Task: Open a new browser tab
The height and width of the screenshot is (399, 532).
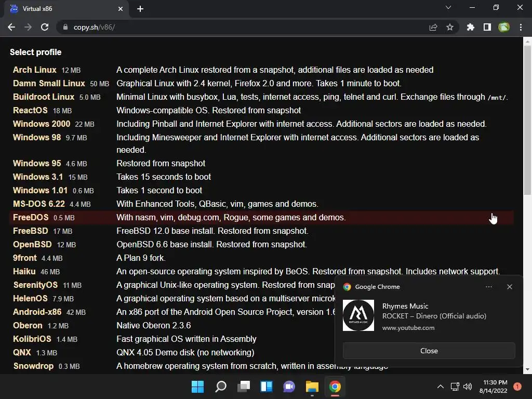Action: [140, 9]
